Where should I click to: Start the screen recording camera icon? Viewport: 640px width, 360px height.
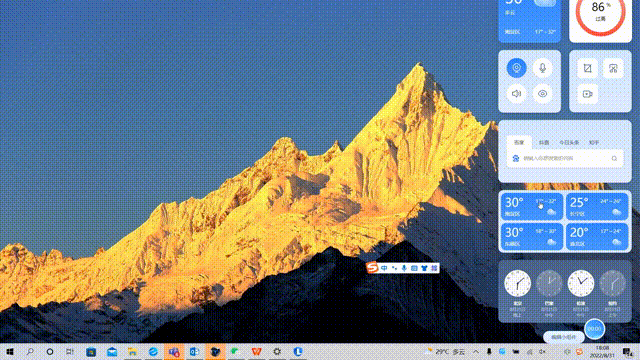pyautogui.click(x=587, y=94)
